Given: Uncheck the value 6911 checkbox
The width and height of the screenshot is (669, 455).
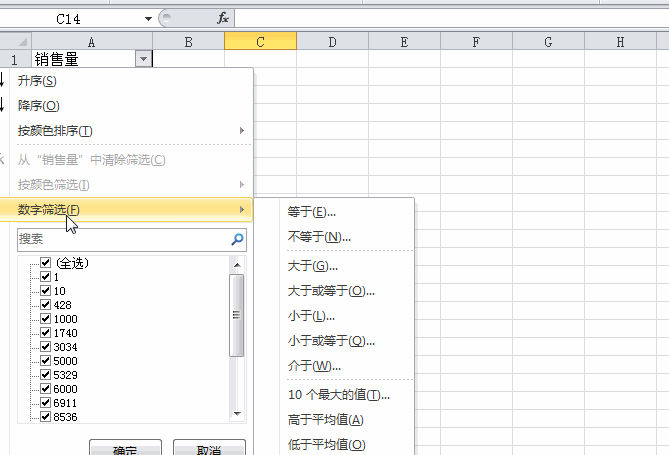Looking at the screenshot, I should click(x=46, y=402).
